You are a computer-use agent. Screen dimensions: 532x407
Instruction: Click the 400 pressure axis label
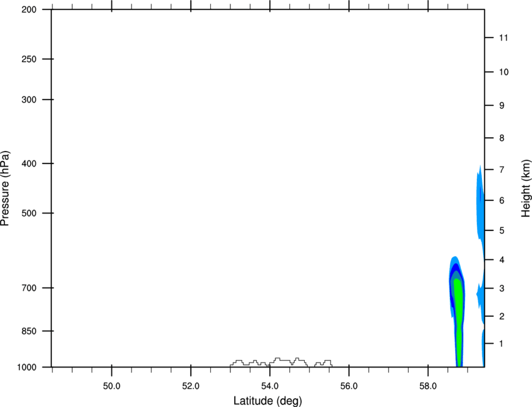(x=29, y=163)
